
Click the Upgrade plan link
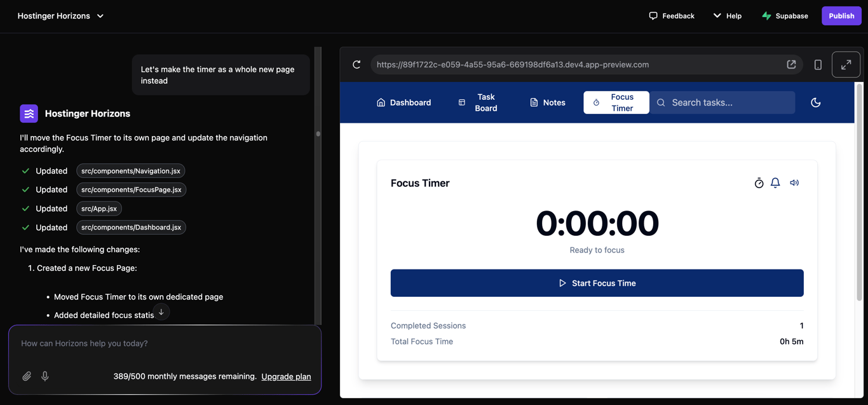(286, 376)
